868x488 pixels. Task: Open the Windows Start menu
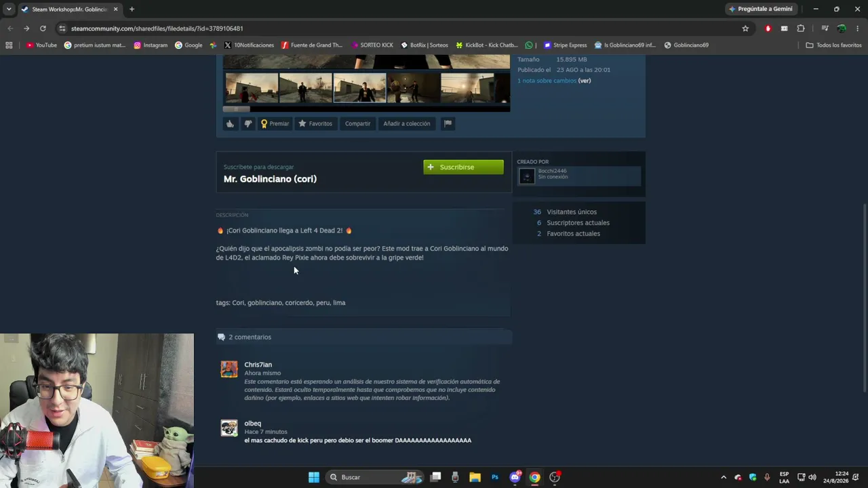[314, 477]
